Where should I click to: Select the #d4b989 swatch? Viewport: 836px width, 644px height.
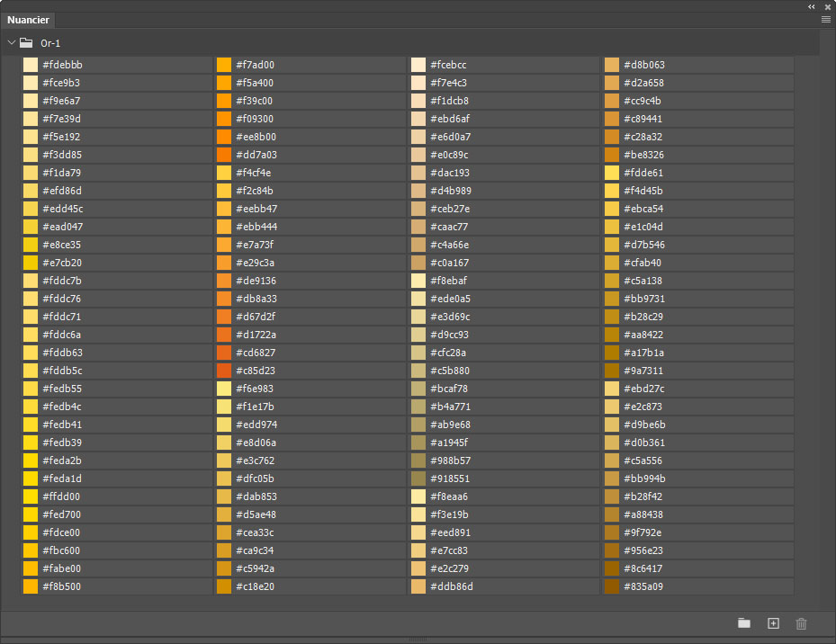[418, 191]
